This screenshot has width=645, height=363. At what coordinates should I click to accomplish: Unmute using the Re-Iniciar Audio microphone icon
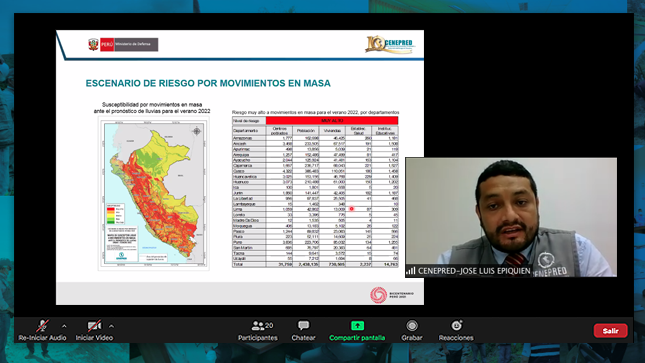coord(42,326)
